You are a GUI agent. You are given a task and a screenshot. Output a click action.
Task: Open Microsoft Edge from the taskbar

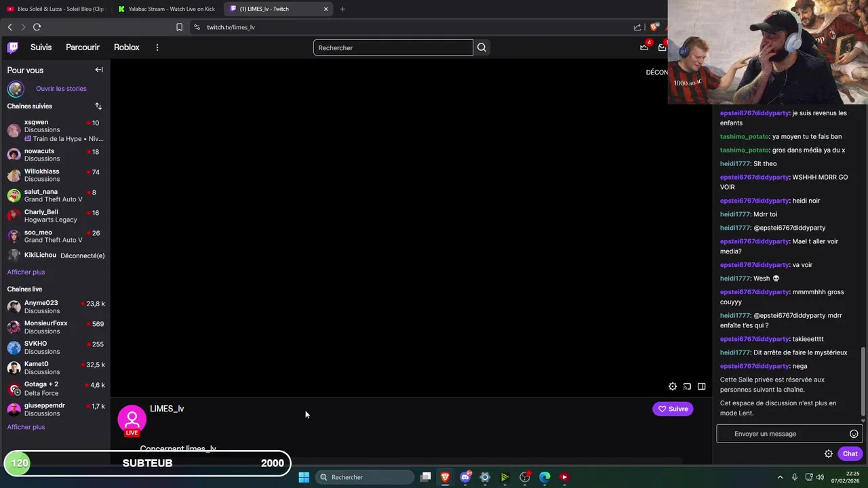coord(545,477)
